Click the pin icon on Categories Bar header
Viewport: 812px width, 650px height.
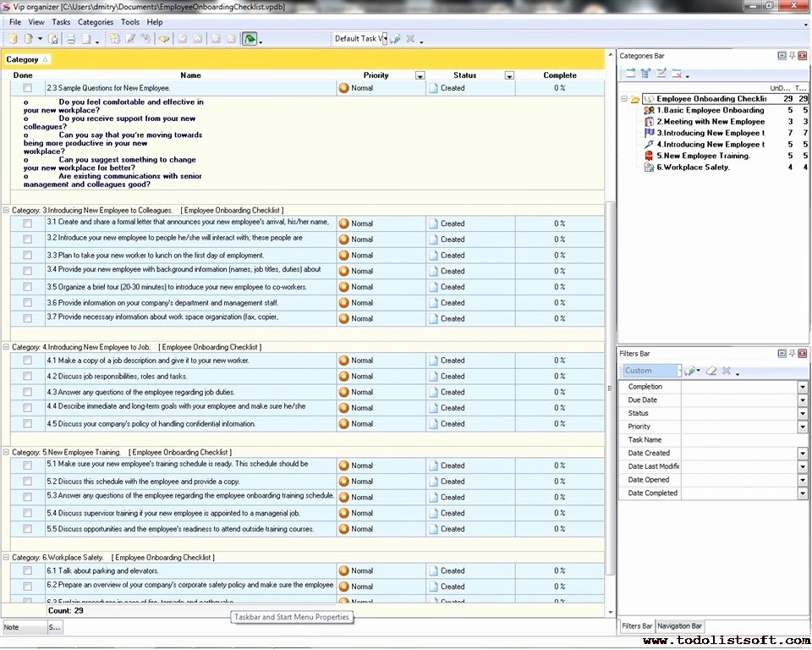pyautogui.click(x=792, y=56)
